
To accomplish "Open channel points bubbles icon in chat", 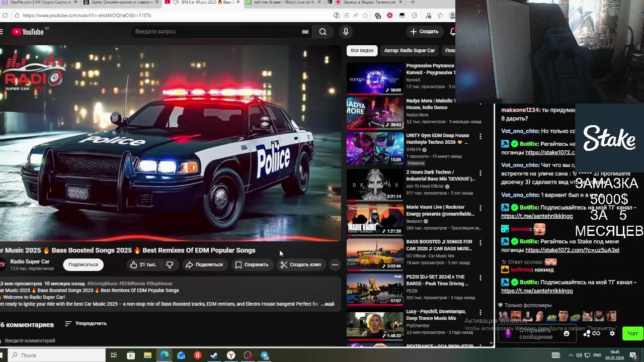I will click(587, 333).
